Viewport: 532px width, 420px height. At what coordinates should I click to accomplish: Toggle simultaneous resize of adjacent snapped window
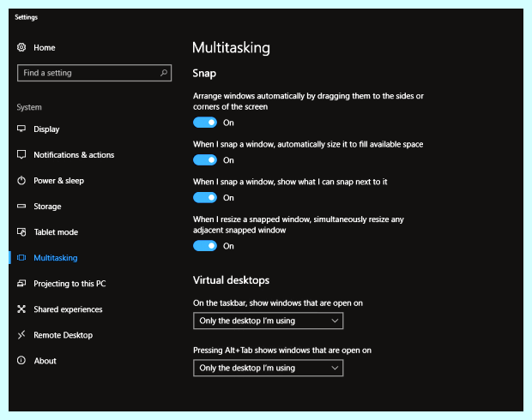205,246
